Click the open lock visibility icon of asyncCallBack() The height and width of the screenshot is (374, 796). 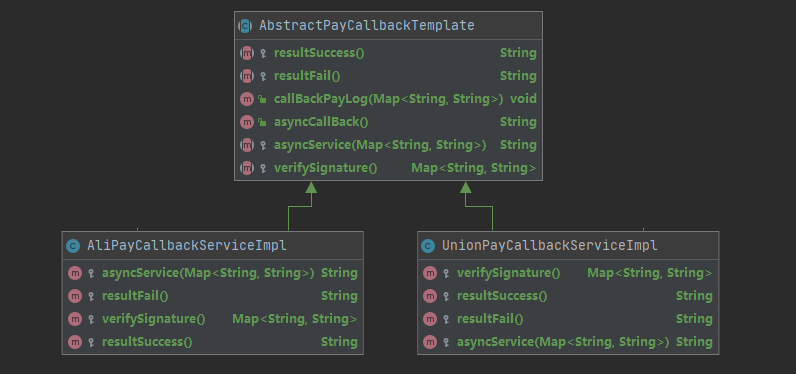pos(262,122)
